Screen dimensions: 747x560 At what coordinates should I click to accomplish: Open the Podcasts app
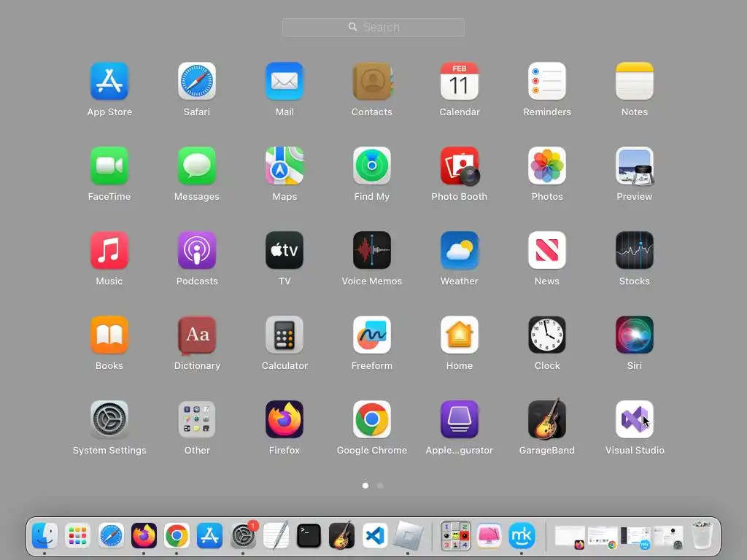pyautogui.click(x=197, y=251)
